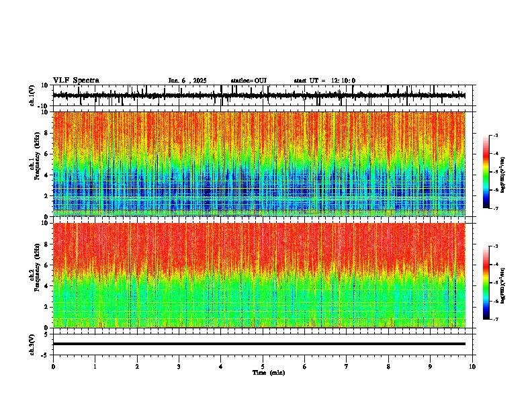Click the ch.1 color scale bar
The width and height of the screenshot is (532, 411).
pyautogui.click(x=486, y=172)
